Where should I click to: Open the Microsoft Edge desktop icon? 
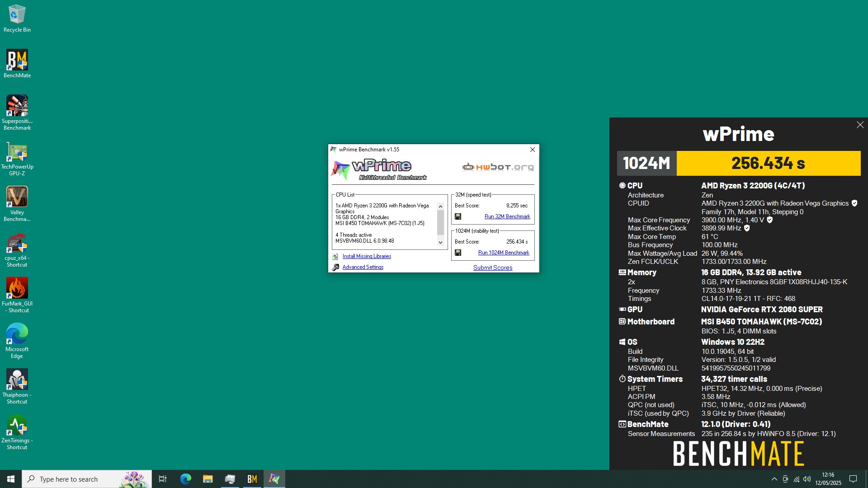tap(17, 341)
